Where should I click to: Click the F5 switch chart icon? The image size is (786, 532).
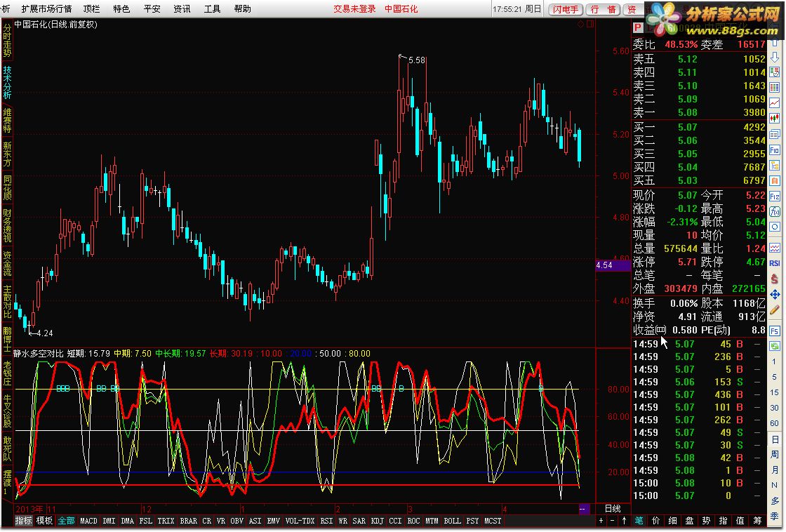tap(775, 331)
